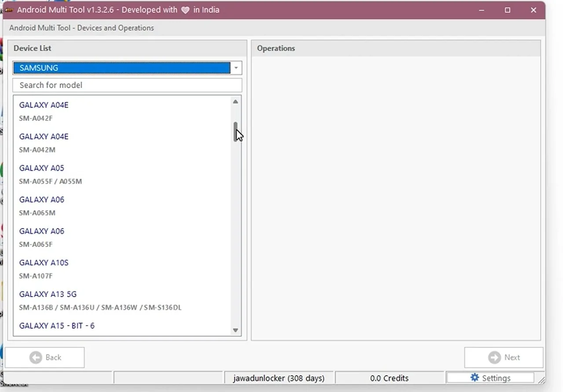Proceed with the Next button
The width and height of the screenshot is (563, 392).
pyautogui.click(x=504, y=357)
